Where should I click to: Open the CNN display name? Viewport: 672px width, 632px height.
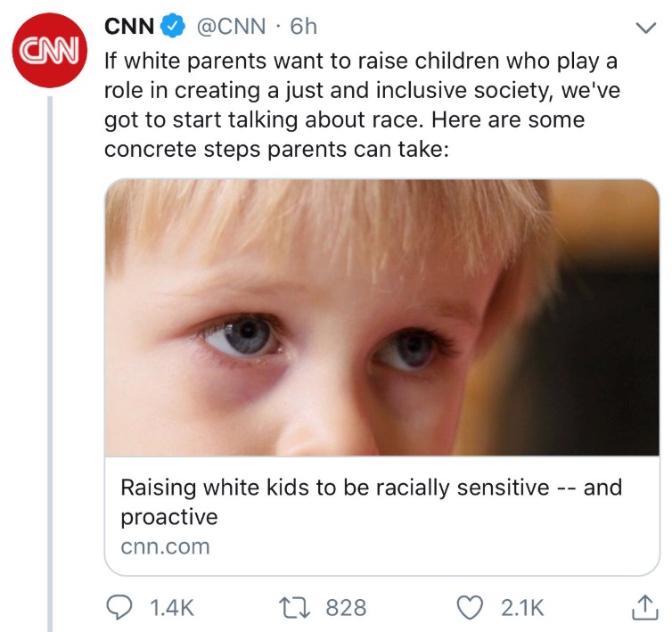pyautogui.click(x=128, y=27)
